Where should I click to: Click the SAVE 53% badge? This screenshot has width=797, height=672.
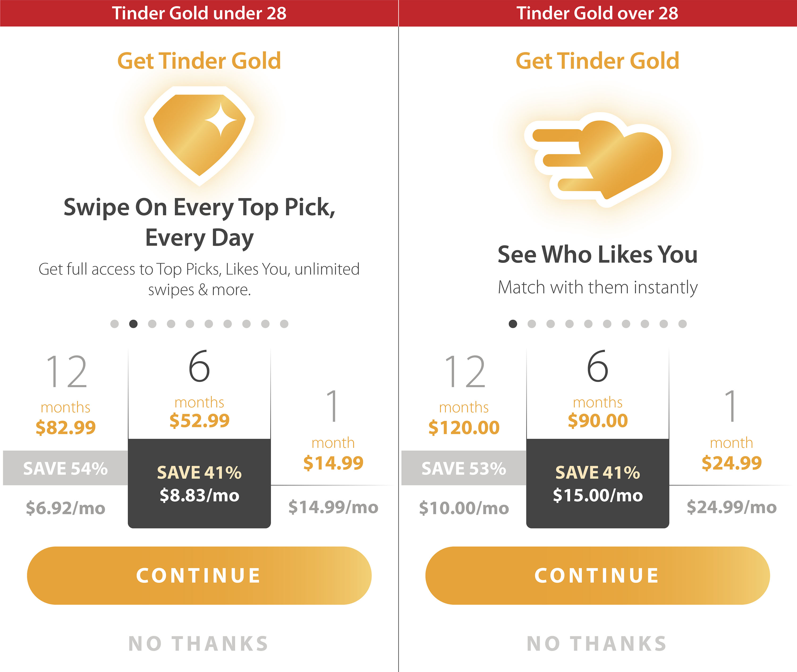click(464, 468)
